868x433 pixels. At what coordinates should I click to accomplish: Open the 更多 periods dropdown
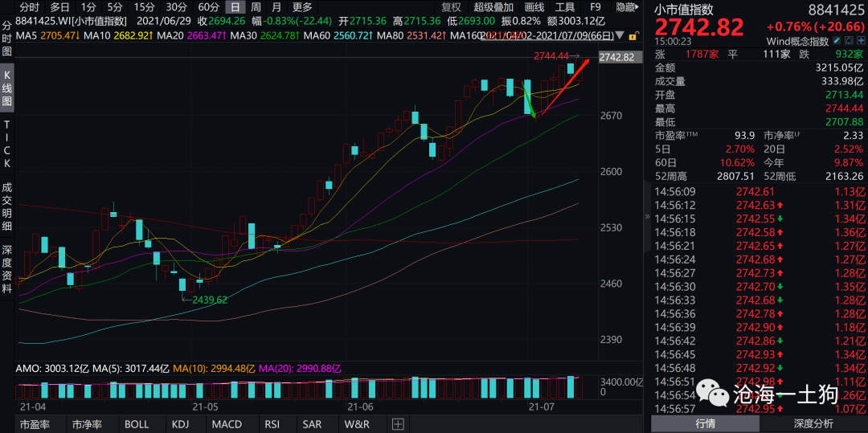[302, 7]
